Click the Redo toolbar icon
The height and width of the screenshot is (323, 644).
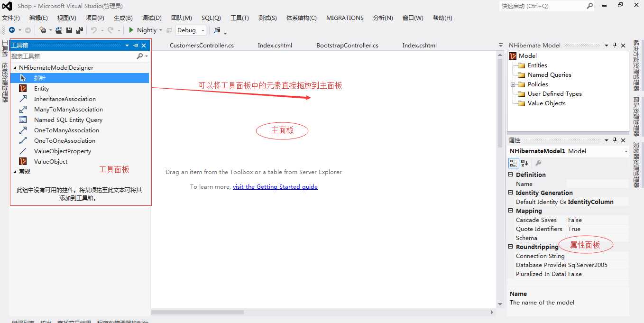pyautogui.click(x=110, y=30)
